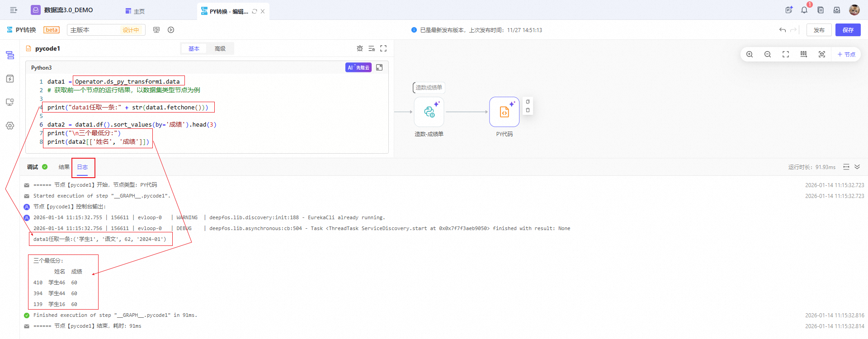Select the 基本 mode toggle
868x339 pixels.
point(194,48)
